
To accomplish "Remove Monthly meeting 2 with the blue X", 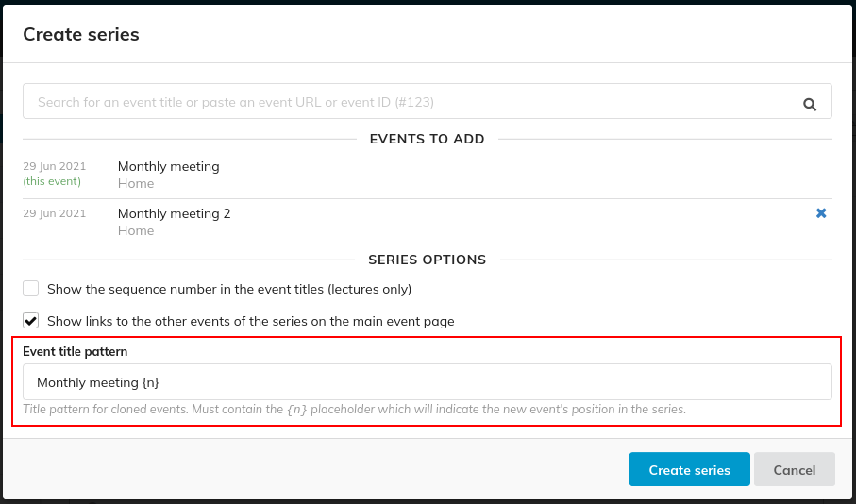I will [821, 213].
